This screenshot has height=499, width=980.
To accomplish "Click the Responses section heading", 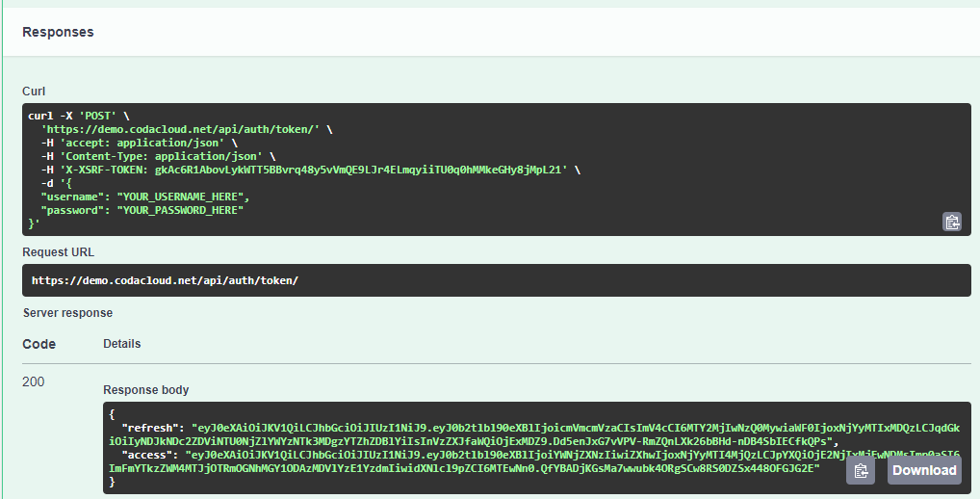I will (x=58, y=32).
